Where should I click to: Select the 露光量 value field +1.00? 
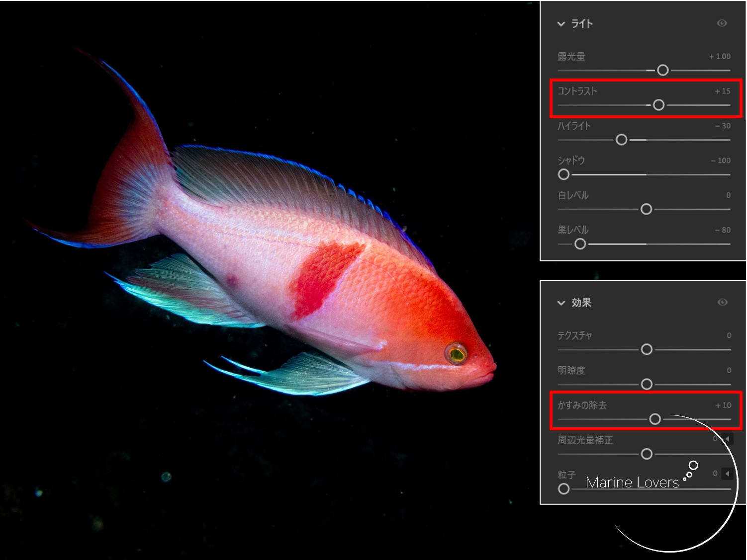(x=719, y=57)
